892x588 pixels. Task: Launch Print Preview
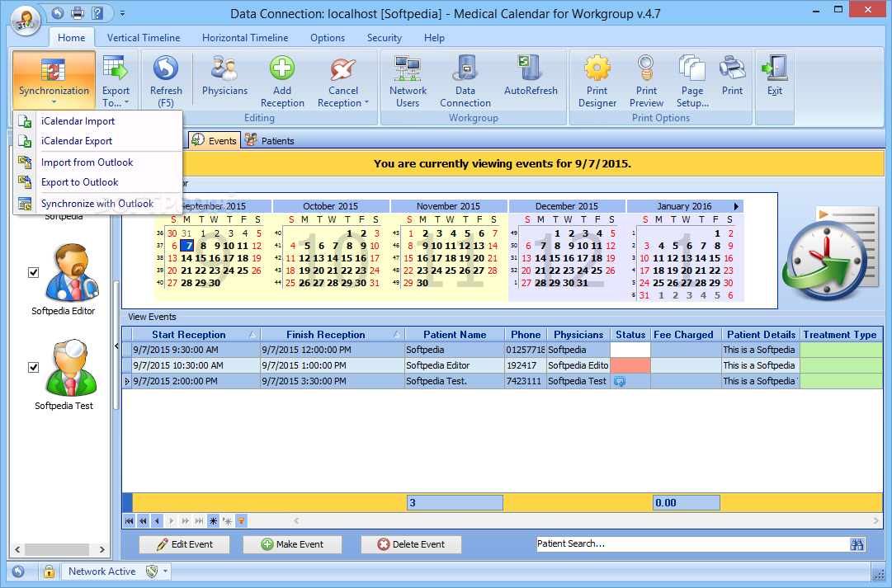click(x=646, y=79)
